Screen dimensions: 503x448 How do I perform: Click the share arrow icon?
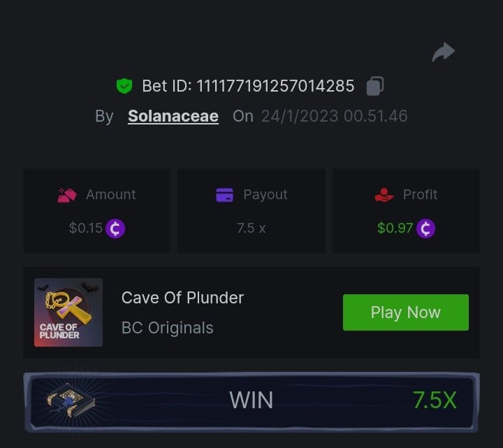[x=444, y=52]
